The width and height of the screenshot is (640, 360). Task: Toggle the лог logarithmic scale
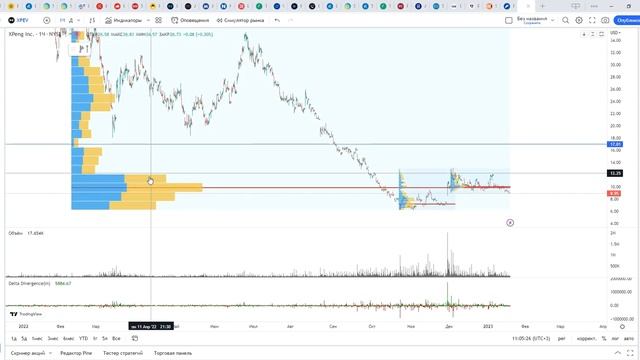click(615, 338)
